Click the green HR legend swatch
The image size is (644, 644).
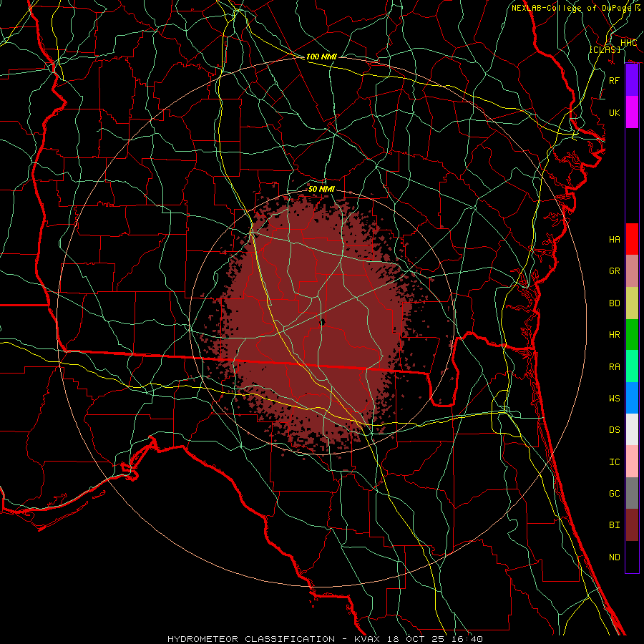coord(632,334)
